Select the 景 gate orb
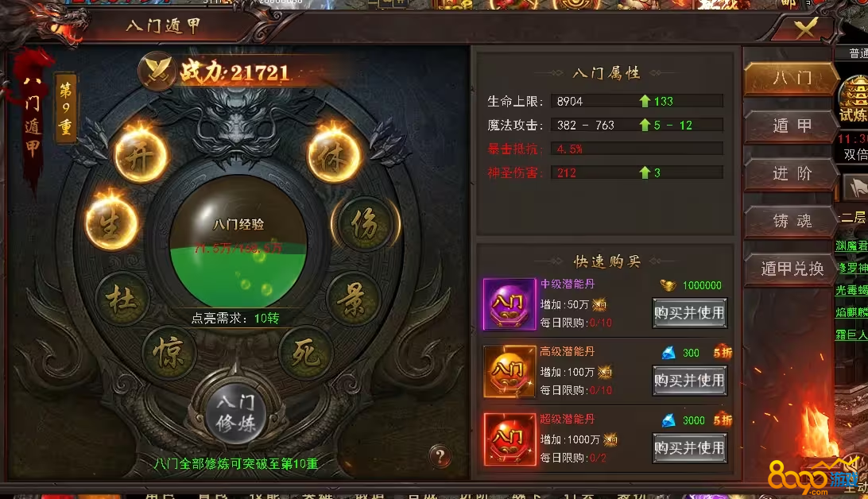The width and height of the screenshot is (868, 499). [353, 299]
